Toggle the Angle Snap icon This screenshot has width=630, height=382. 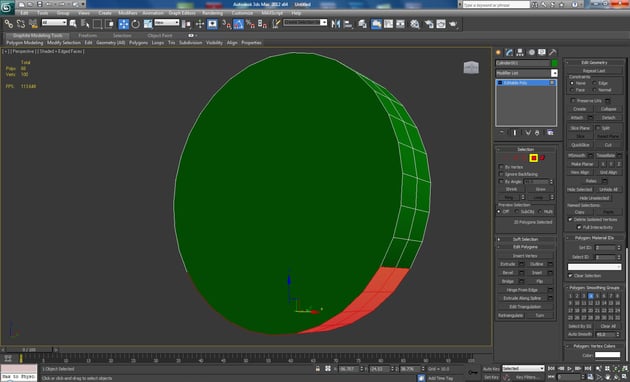pyautogui.click(x=238, y=25)
